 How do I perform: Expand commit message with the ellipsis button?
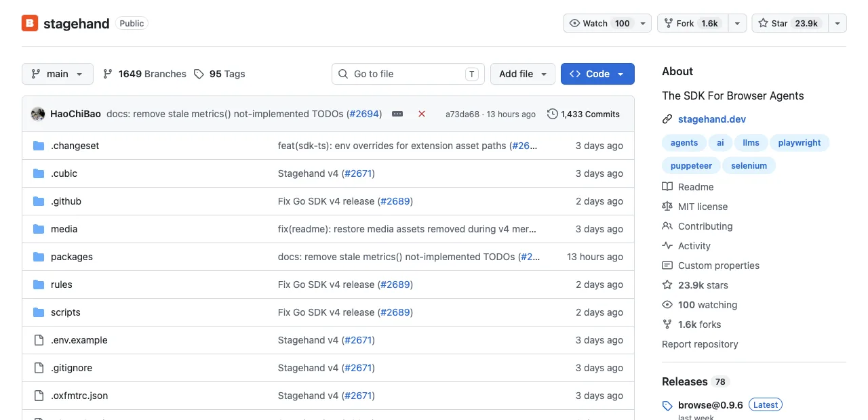click(397, 114)
